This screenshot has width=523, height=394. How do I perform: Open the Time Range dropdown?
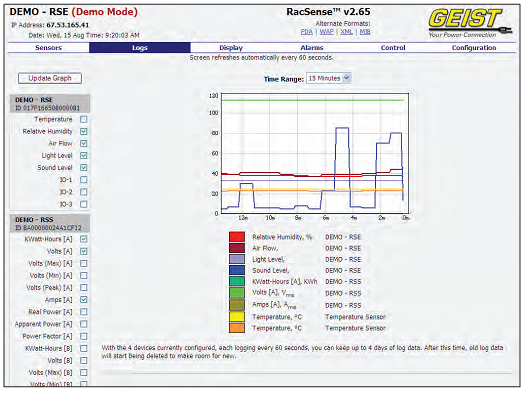point(329,78)
